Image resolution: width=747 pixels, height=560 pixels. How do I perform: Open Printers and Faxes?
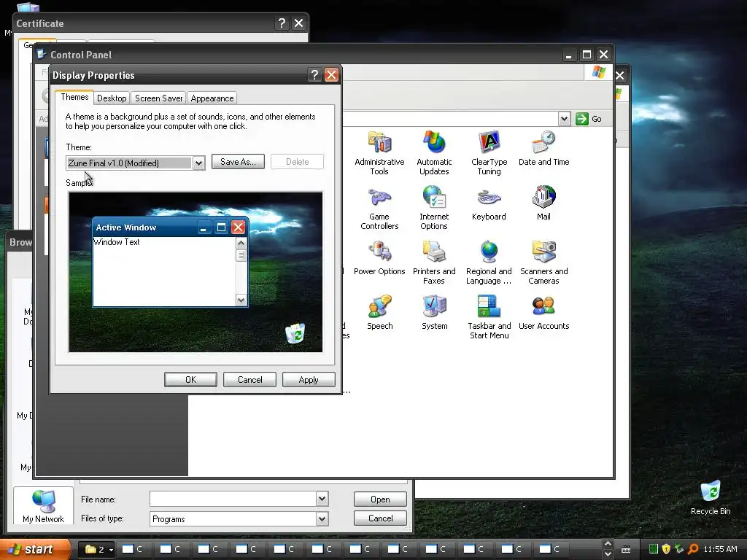click(x=434, y=262)
